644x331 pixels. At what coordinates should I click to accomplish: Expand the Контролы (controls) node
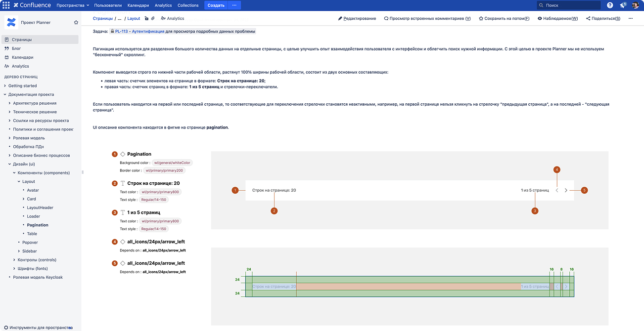[x=14, y=260]
